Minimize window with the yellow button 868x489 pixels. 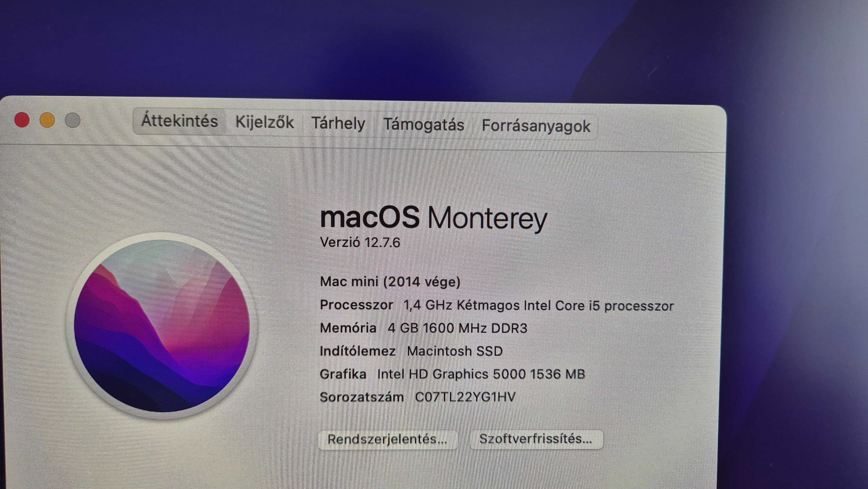[47, 120]
